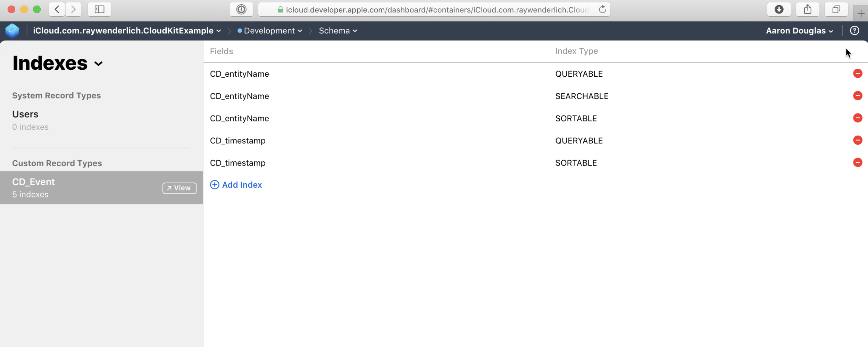Select the first CD_timestamp field cell
Viewport: 868px width, 347px height.
coord(238,141)
